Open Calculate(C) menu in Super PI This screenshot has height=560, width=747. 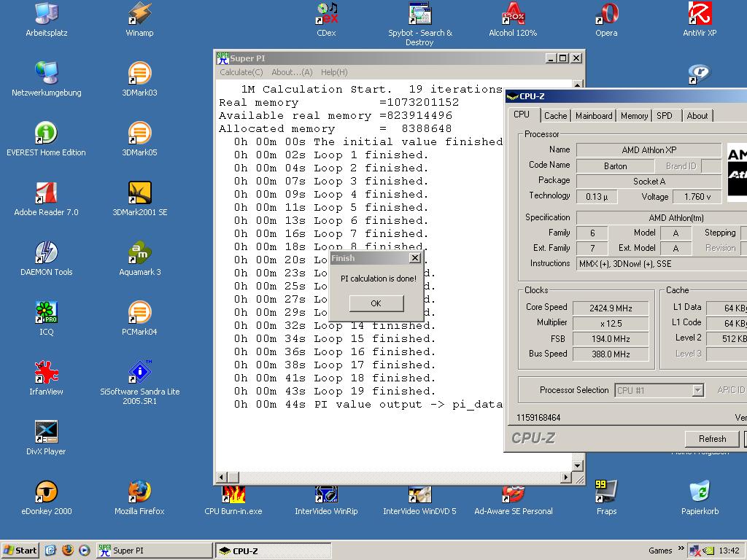(x=241, y=72)
